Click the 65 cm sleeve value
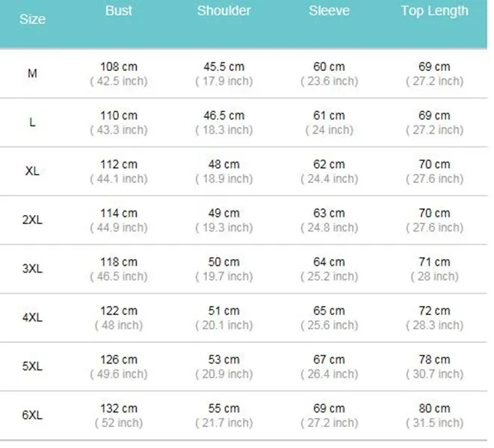The width and height of the screenshot is (494, 448). click(329, 311)
